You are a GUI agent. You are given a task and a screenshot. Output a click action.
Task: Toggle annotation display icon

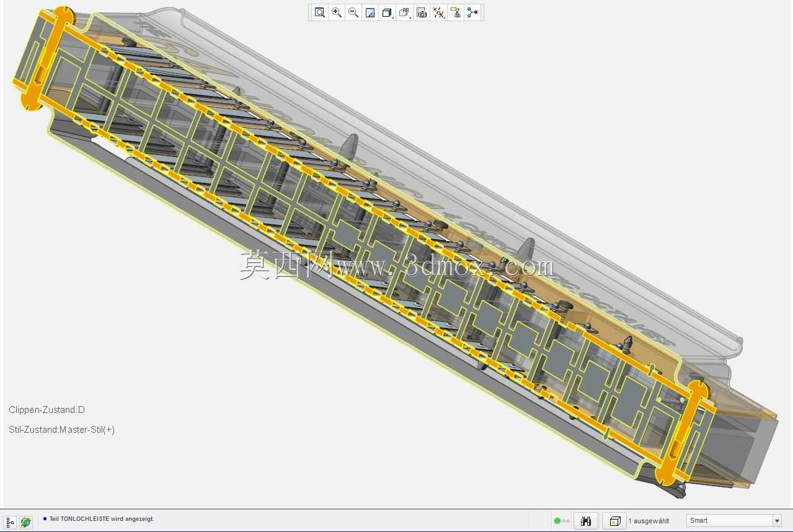(x=456, y=12)
